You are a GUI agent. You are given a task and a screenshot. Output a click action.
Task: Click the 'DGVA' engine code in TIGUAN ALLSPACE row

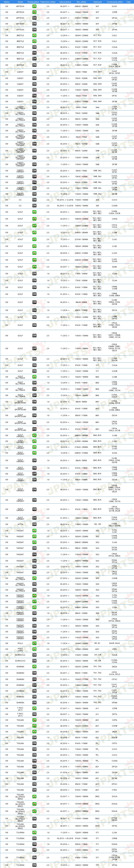tap(114, 797)
